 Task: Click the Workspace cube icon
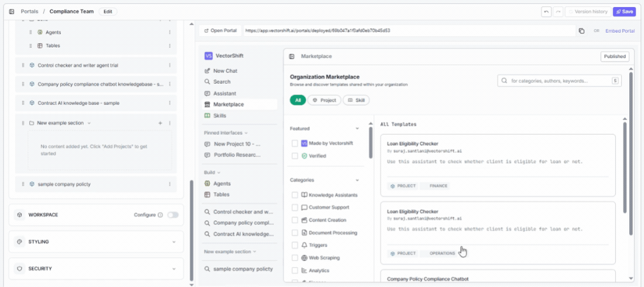19,214
